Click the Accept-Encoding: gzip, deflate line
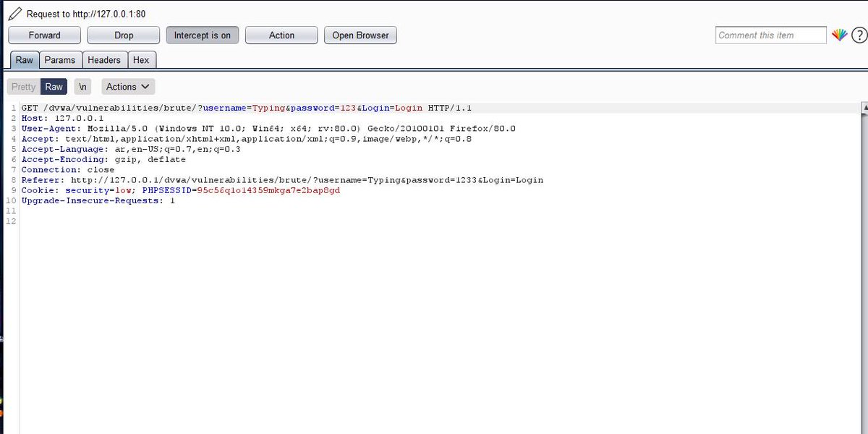The width and height of the screenshot is (868, 434). click(x=103, y=159)
